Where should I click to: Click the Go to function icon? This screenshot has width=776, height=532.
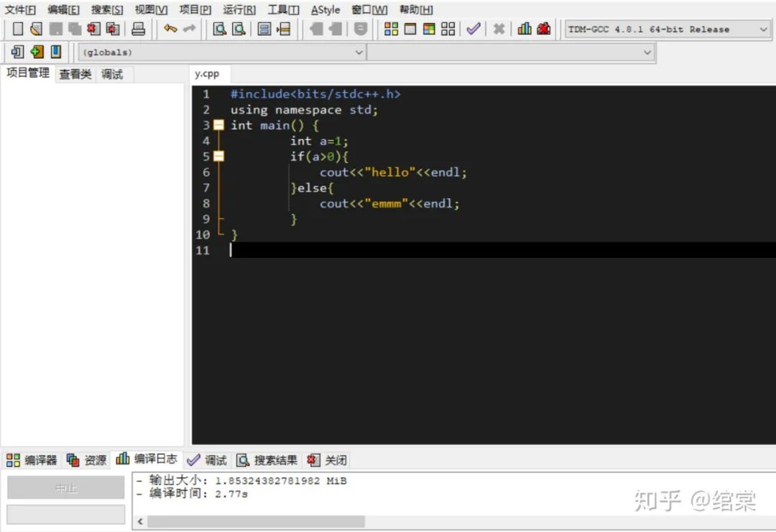pyautogui.click(x=264, y=29)
